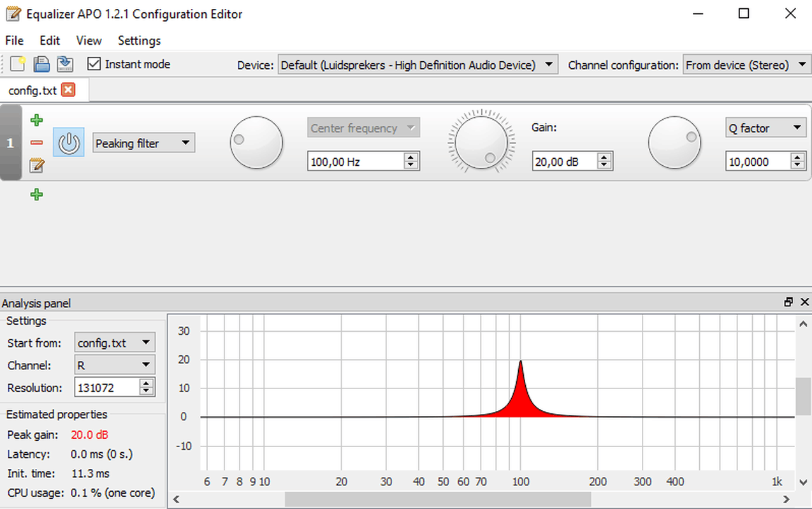
Task: Click the CPU usage 0.1 % value
Action: coord(113,492)
